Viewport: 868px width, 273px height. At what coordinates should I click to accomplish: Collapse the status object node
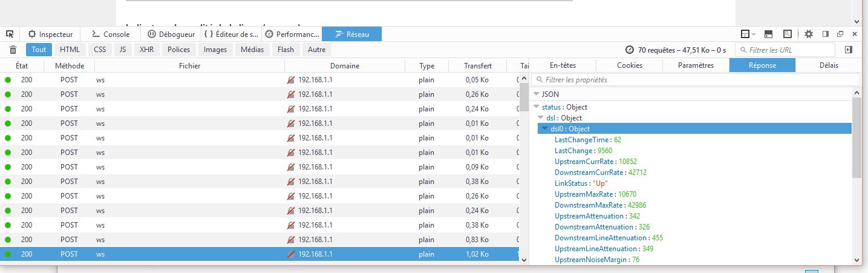point(536,107)
